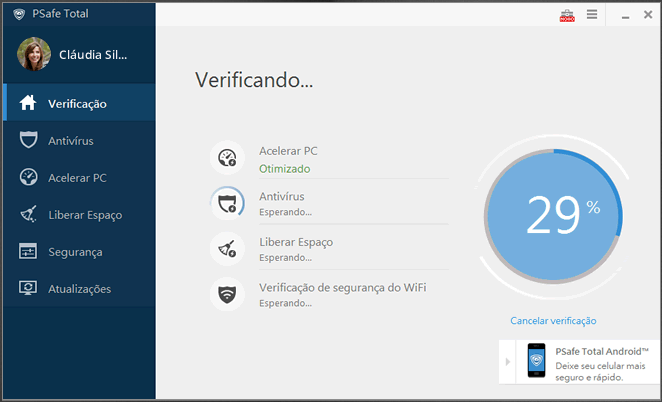Viewport: 662px width, 402px height.
Task: Click the Liberar Espaço scan broom icon
Action: 227,249
